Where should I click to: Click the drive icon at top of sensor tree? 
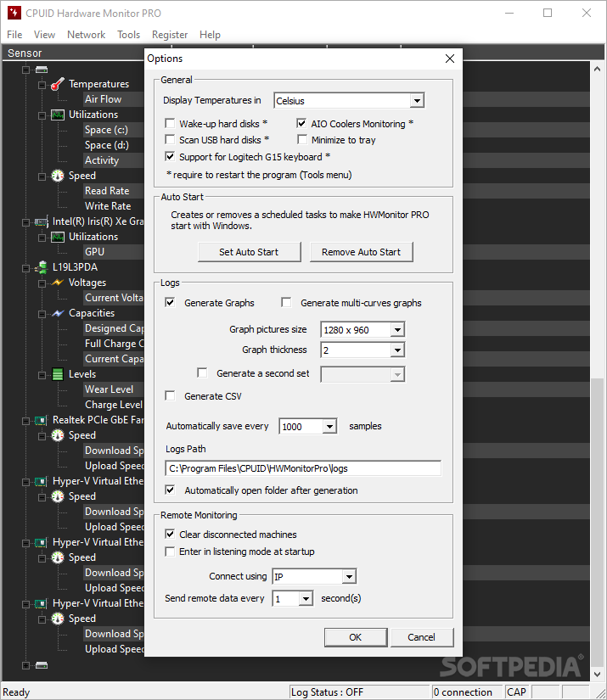click(42, 70)
